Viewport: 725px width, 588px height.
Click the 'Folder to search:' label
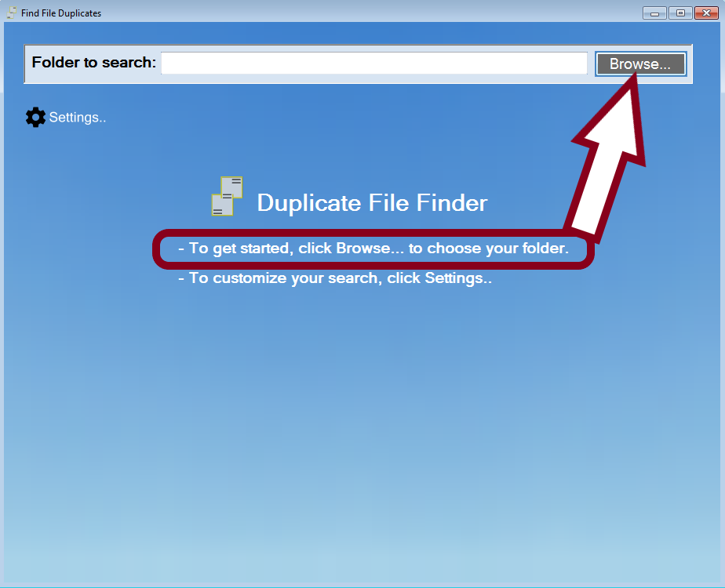pos(93,63)
